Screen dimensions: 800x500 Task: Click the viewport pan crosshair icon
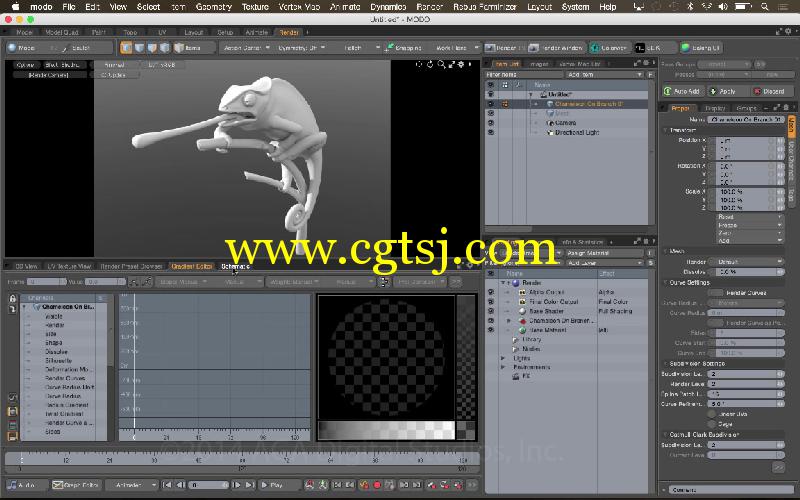[419, 64]
